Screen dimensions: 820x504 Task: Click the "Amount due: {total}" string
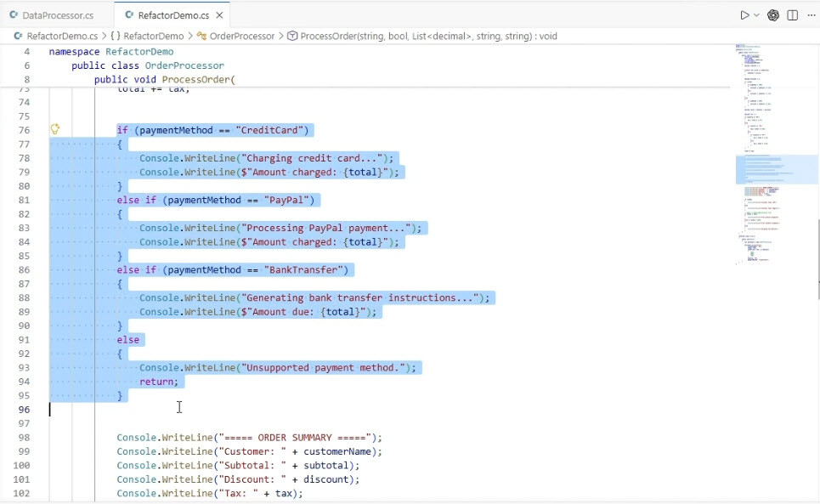coord(303,312)
